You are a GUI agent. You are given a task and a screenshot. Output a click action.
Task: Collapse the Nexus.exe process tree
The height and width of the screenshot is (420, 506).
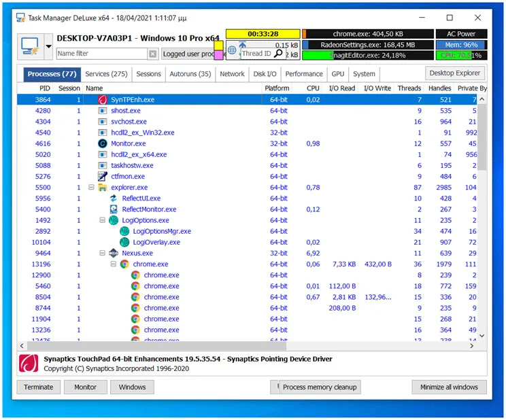coord(102,253)
